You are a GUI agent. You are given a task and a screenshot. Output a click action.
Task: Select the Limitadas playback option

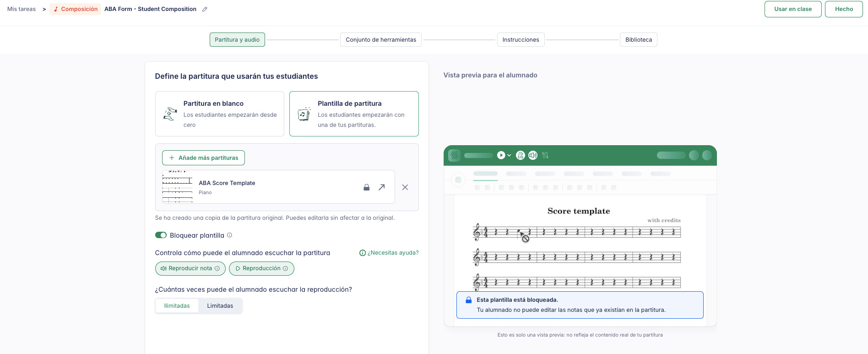point(220,306)
